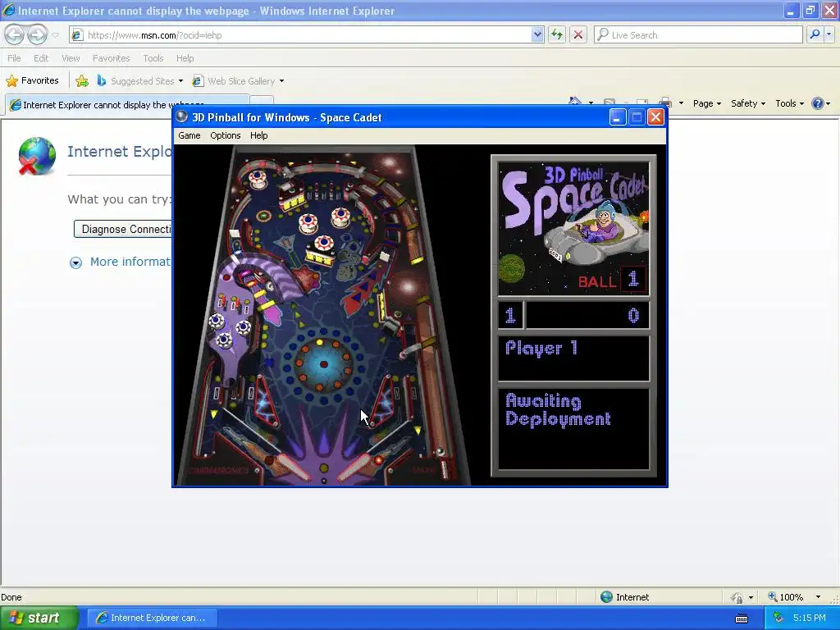This screenshot has width=840, height=630.
Task: Click the blue Help question mark icon
Action: click(x=818, y=103)
